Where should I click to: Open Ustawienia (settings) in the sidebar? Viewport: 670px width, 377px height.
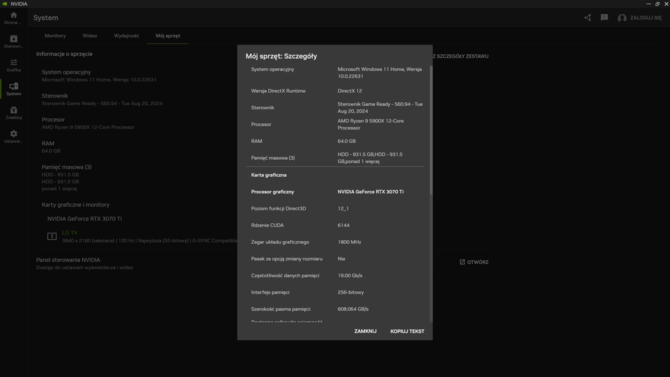[x=13, y=137]
